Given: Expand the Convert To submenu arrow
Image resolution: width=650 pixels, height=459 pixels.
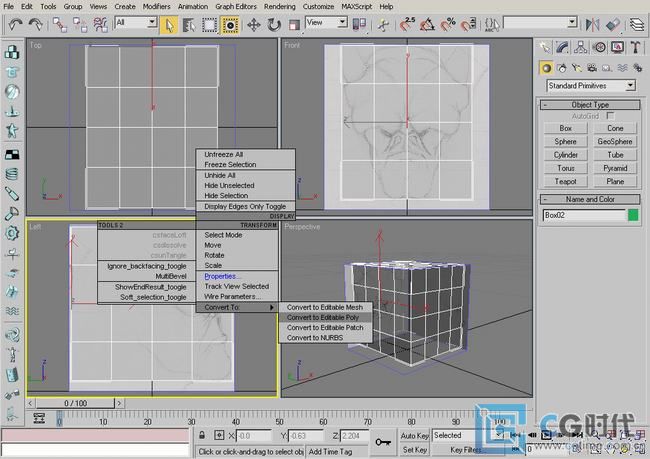Looking at the screenshot, I should [x=272, y=307].
